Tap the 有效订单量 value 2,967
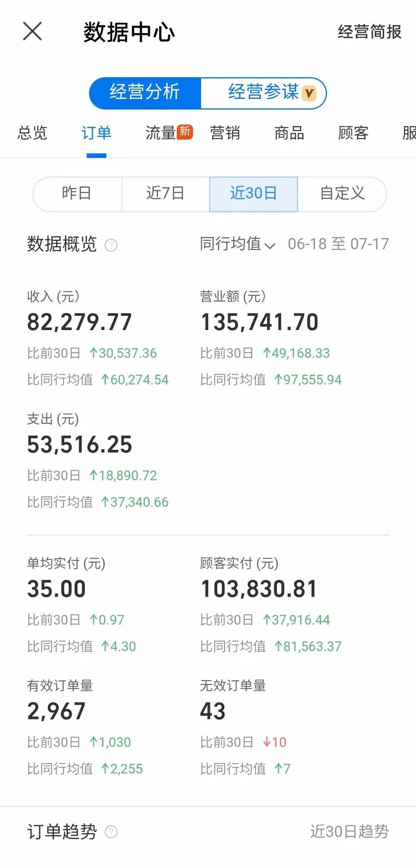Viewport: 416px width, 868px height. pos(56,711)
